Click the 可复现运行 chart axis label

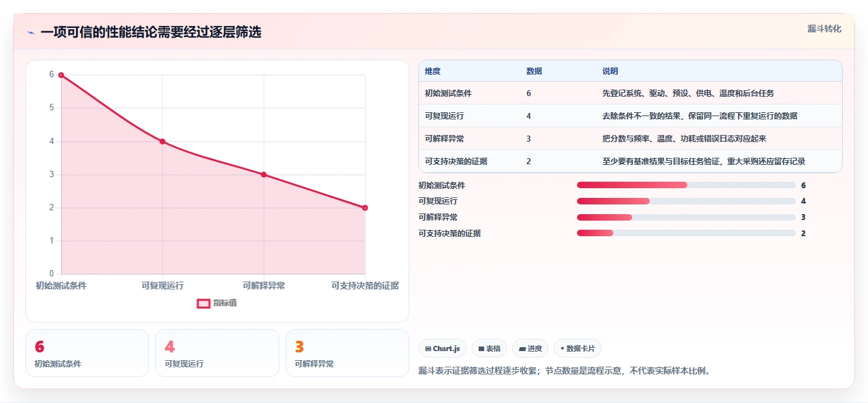(162, 286)
